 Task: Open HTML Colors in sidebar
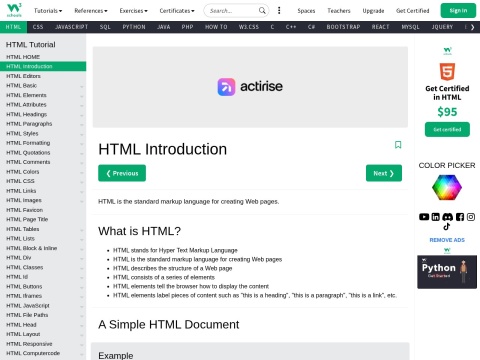(43, 172)
